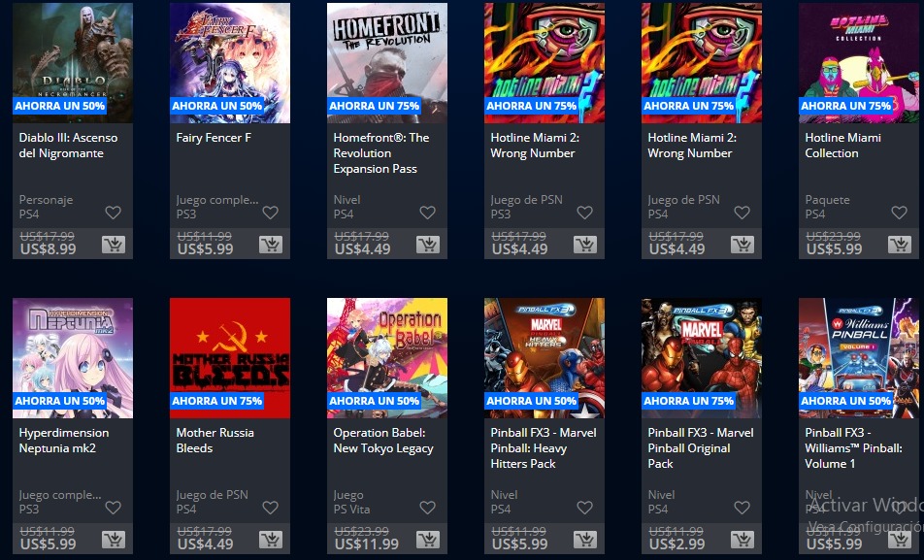924x560 pixels.
Task: Open Homefront The Revolution cover thumbnail
Action: point(387,63)
